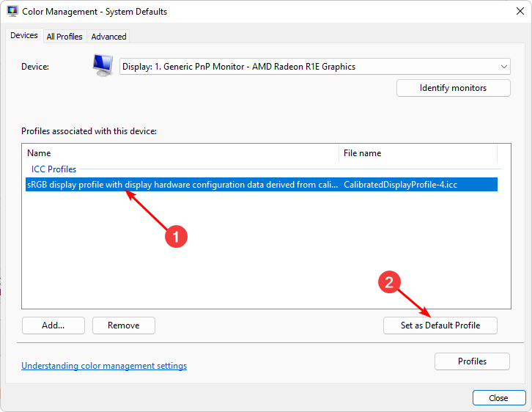Open Understanding color management settings link

[104, 366]
